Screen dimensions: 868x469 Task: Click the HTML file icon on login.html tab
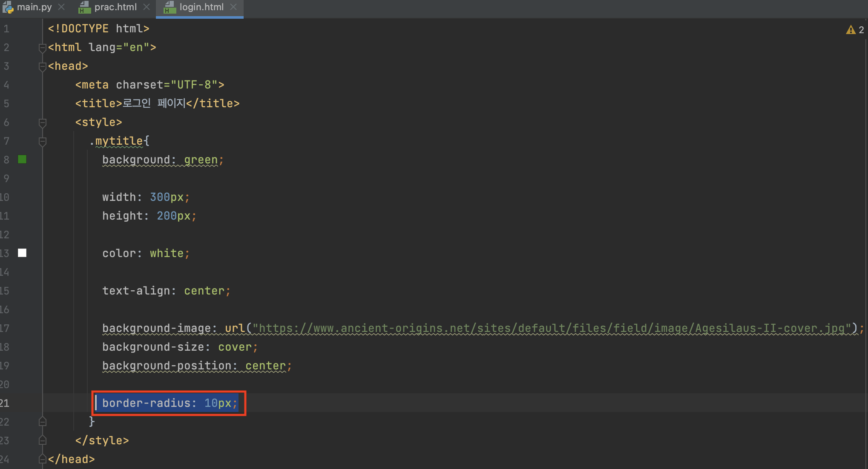coord(170,7)
